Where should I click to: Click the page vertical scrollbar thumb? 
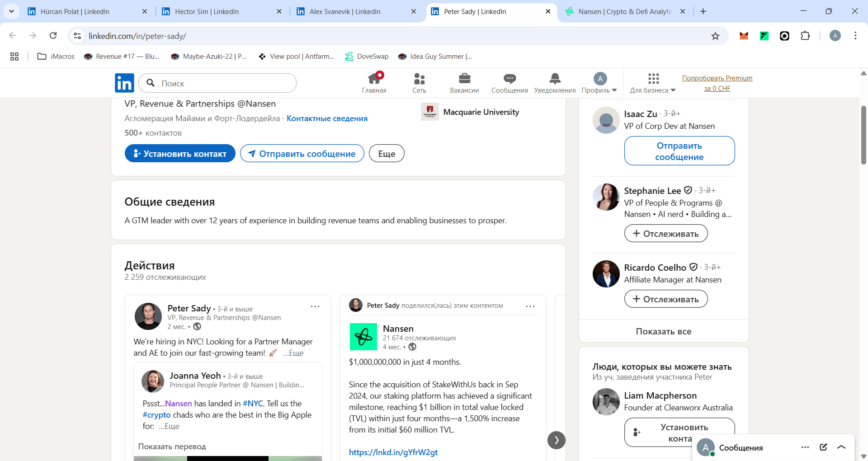pos(863,135)
